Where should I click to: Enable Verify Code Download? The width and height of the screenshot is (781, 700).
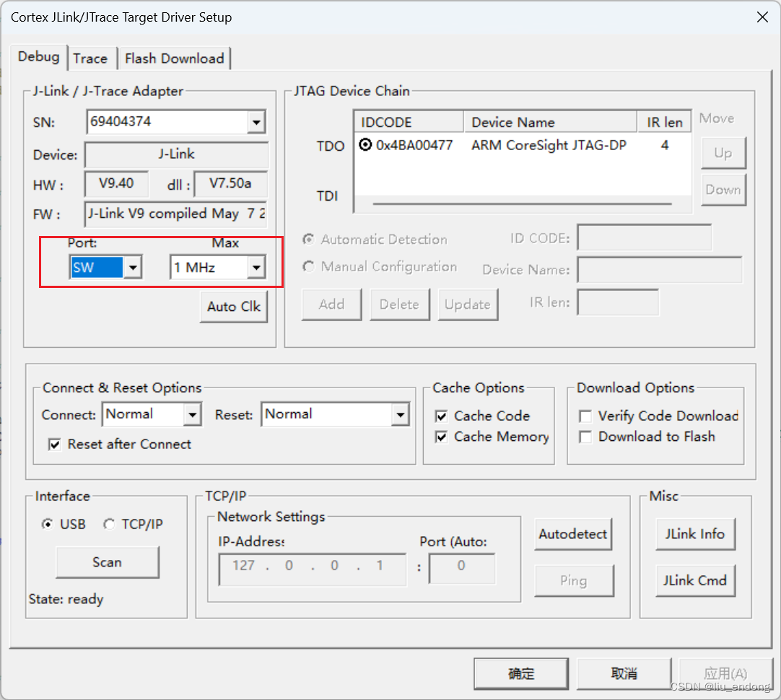pos(585,416)
